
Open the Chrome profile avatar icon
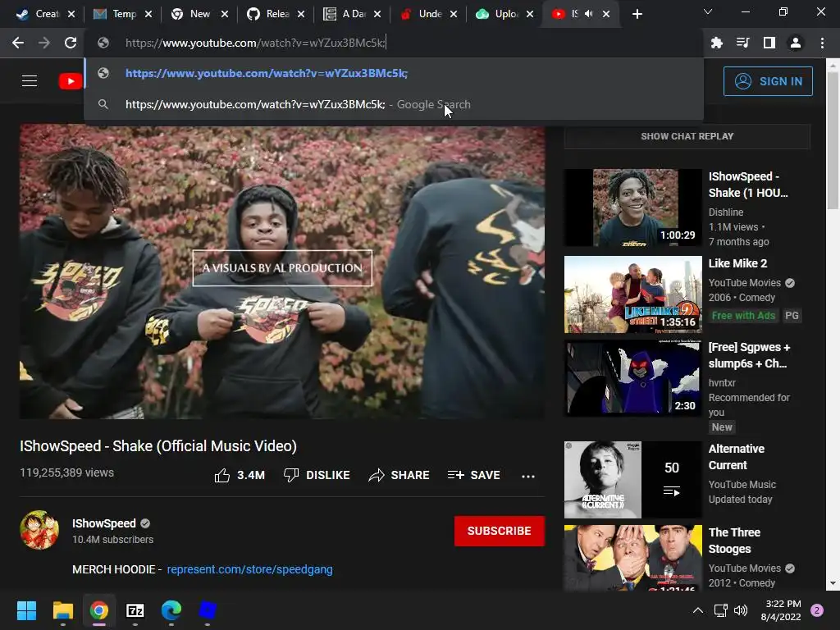click(796, 43)
